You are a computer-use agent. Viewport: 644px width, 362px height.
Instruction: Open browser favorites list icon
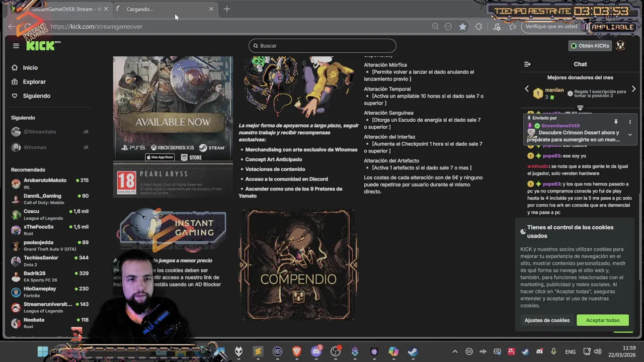pyautogui.click(x=512, y=27)
